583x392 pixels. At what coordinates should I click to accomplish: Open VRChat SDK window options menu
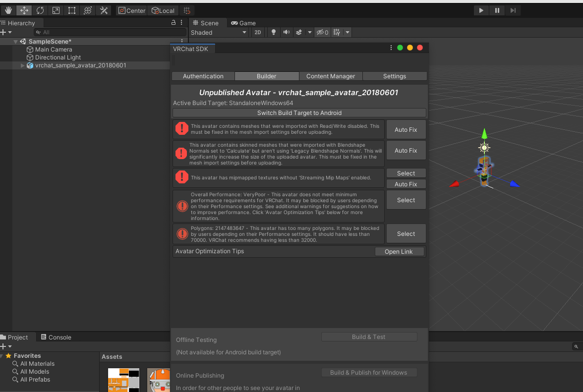[391, 48]
